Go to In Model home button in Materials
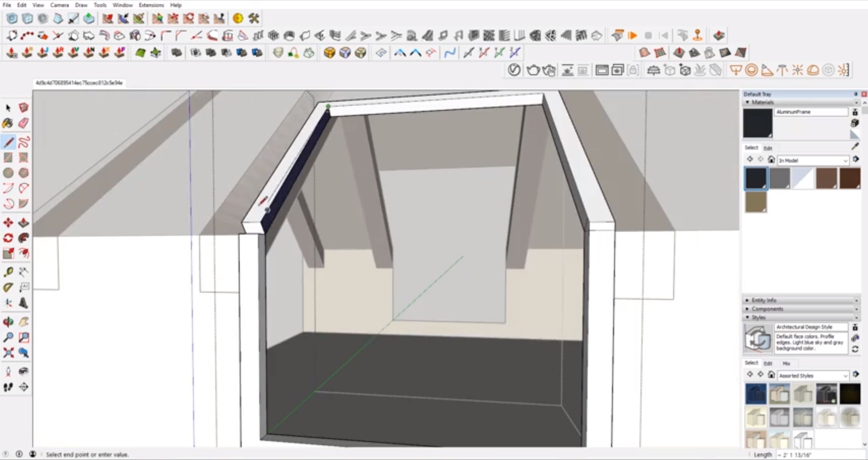This screenshot has width=868, height=460. (771, 159)
